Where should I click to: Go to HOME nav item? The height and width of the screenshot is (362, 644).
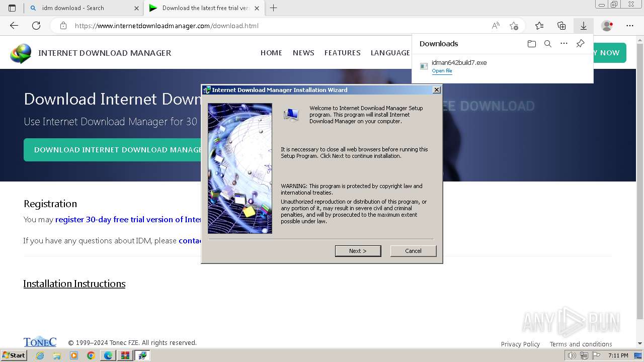(x=271, y=53)
